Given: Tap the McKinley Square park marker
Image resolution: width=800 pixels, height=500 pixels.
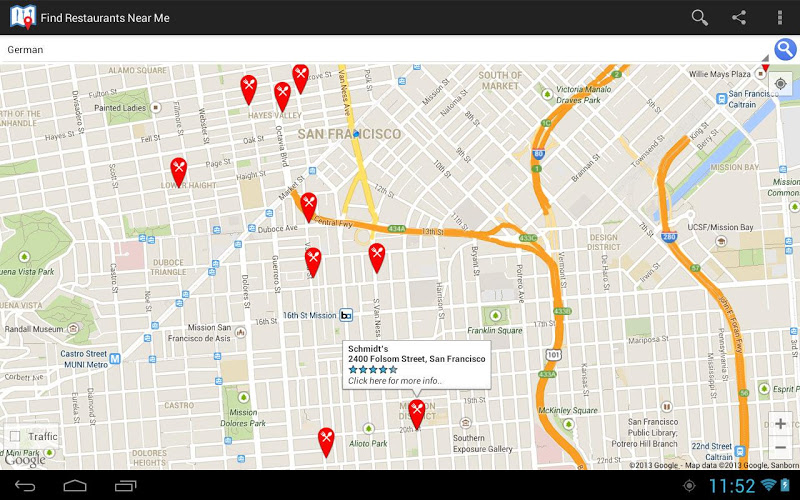Looking at the screenshot, I should point(568,424).
